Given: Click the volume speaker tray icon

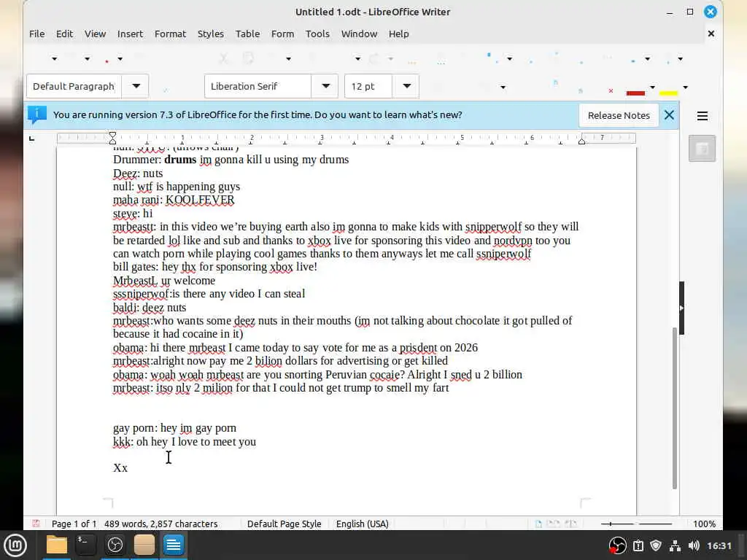Looking at the screenshot, I should (x=694, y=545).
